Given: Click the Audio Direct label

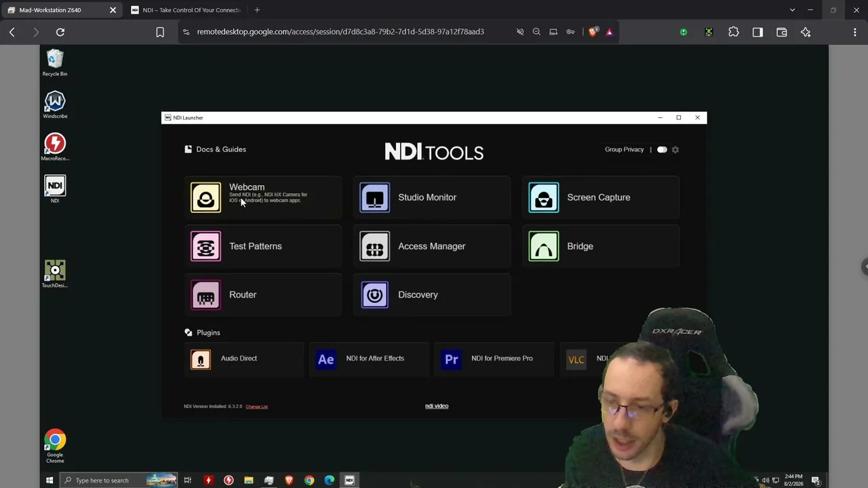Looking at the screenshot, I should click(239, 359).
